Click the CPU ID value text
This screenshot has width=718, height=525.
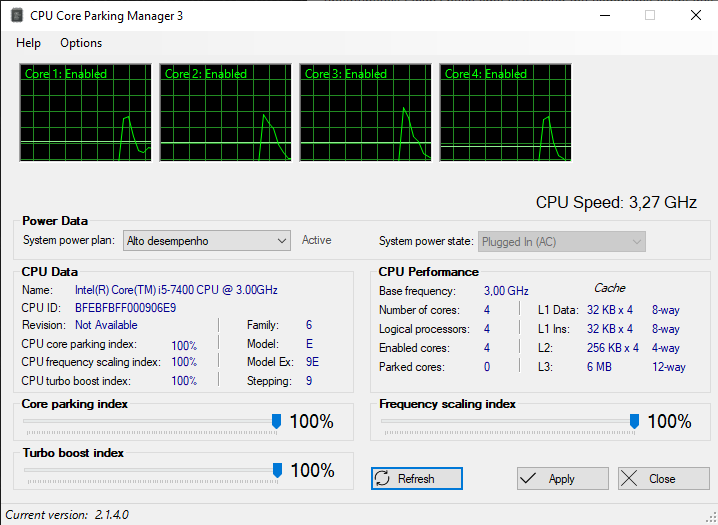[125, 307]
